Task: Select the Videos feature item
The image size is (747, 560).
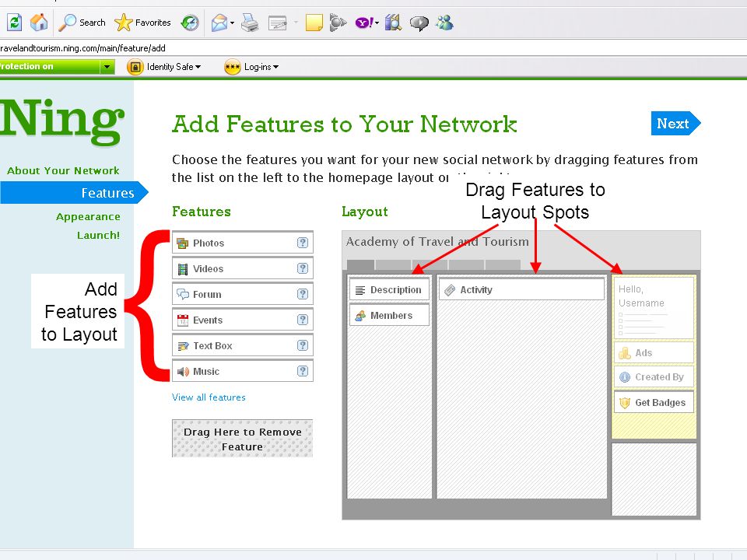Action: coord(243,268)
